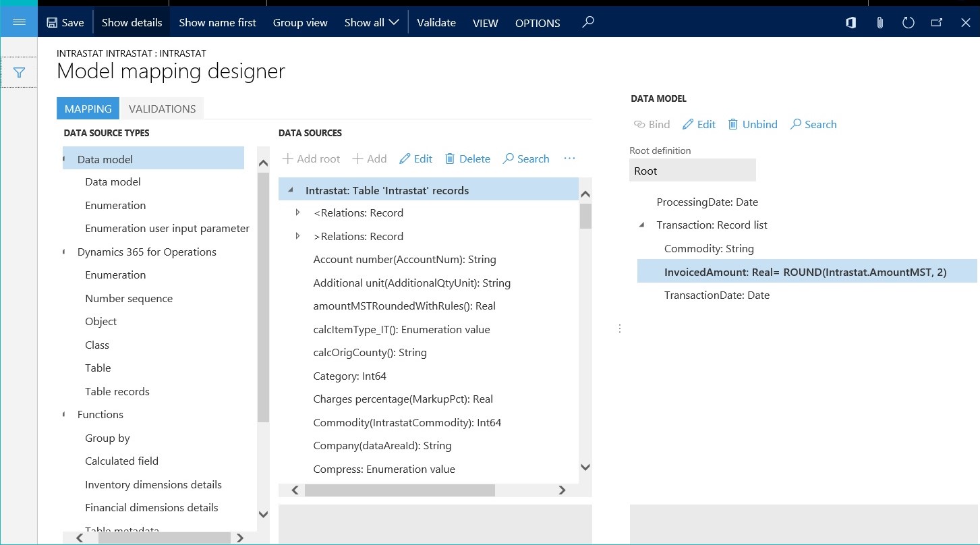The image size is (980, 545).
Task: Click the Root definition field
Action: coord(693,171)
